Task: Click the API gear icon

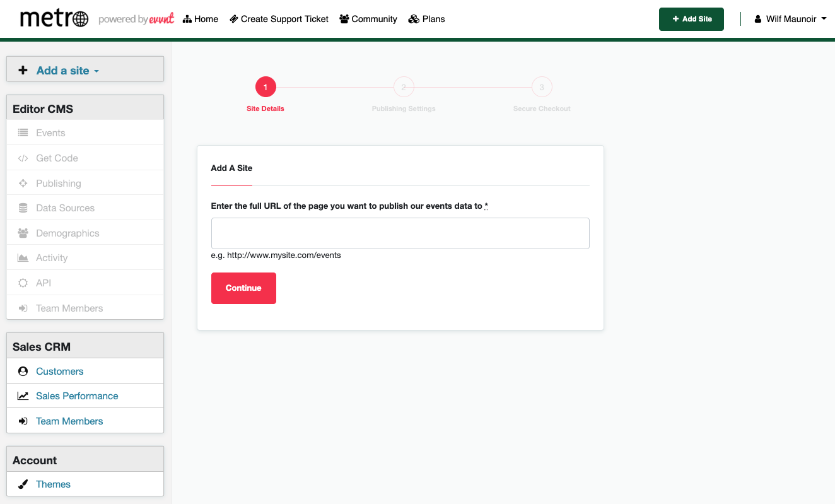Action: pyautogui.click(x=23, y=283)
